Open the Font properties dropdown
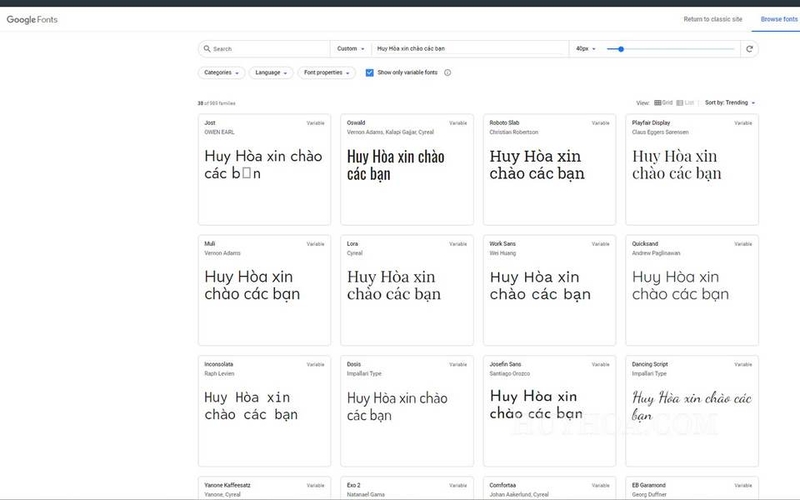This screenshot has height=500, width=800. click(327, 72)
